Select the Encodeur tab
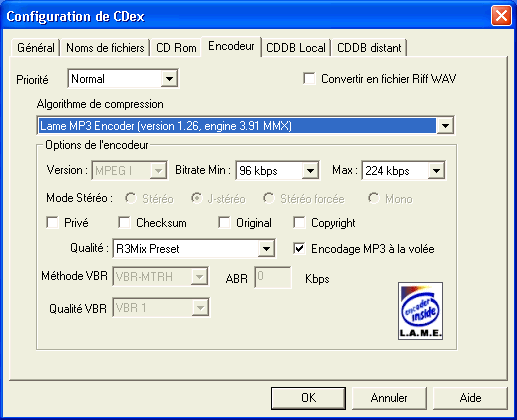517x420 pixels. pyautogui.click(x=231, y=46)
